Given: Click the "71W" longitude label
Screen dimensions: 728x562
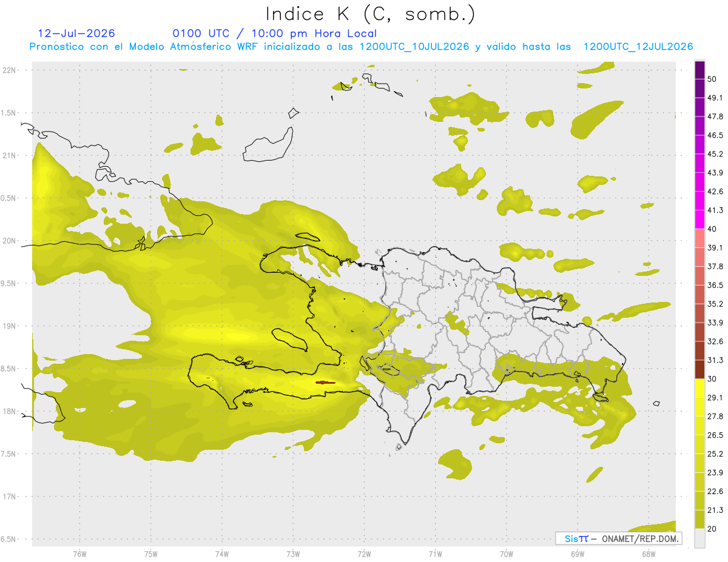Looking at the screenshot, I should (x=435, y=554).
